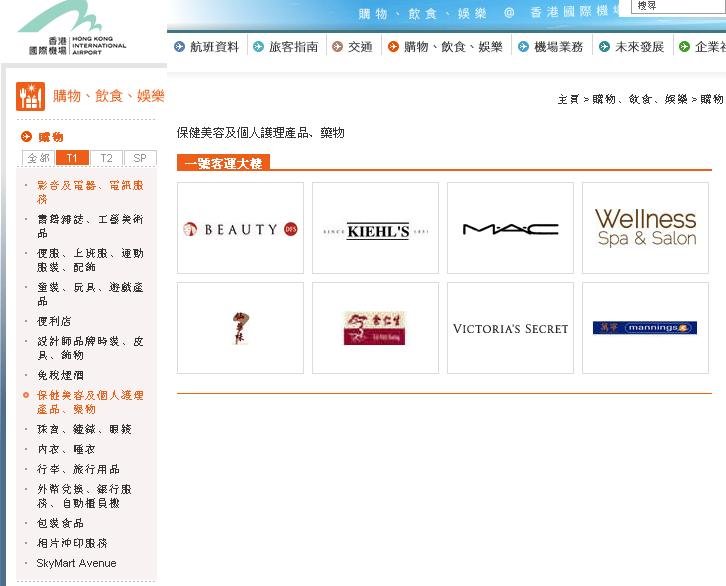Select the 全部 terminal tab
The height and width of the screenshot is (586, 726).
[x=38, y=158]
